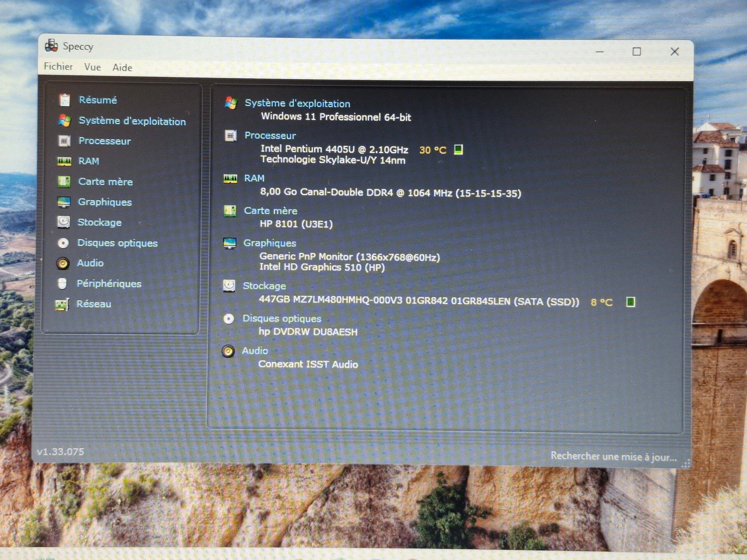This screenshot has width=747, height=560.
Task: Open the Fichier menu
Action: click(57, 67)
